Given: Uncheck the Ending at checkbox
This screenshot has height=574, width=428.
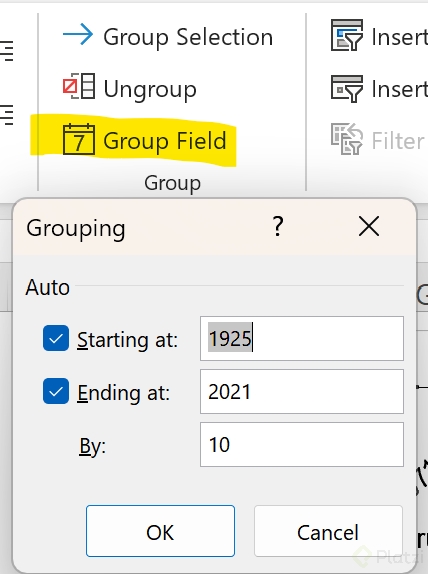Looking at the screenshot, I should pyautogui.click(x=56, y=391).
